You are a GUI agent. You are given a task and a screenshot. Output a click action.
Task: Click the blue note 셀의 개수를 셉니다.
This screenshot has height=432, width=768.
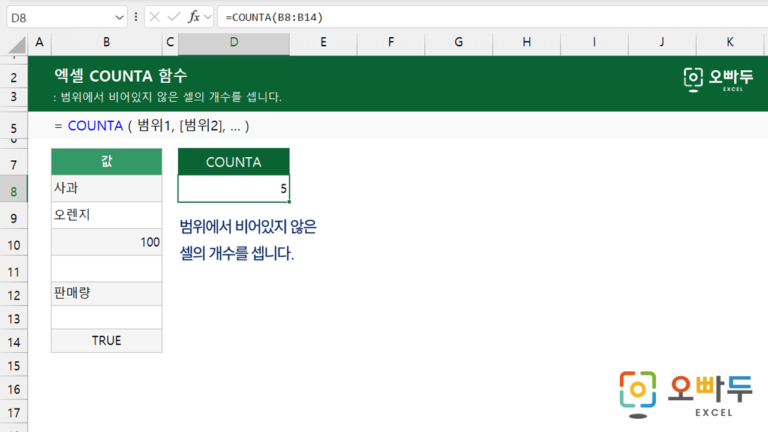(x=237, y=253)
